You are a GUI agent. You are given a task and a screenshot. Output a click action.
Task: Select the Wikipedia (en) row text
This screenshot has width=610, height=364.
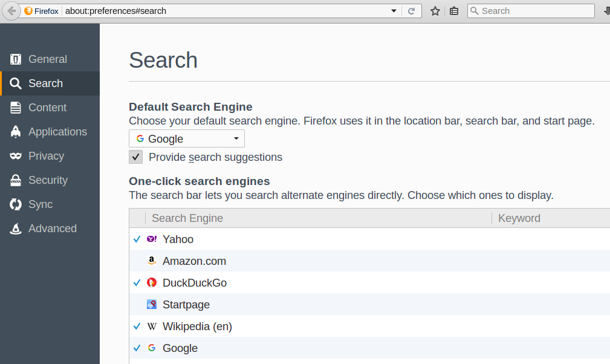click(x=197, y=327)
